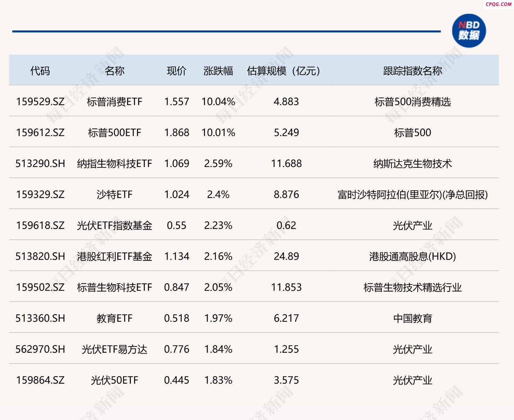Click the 1.83% change value
The height and width of the screenshot is (420, 514).
tap(218, 380)
